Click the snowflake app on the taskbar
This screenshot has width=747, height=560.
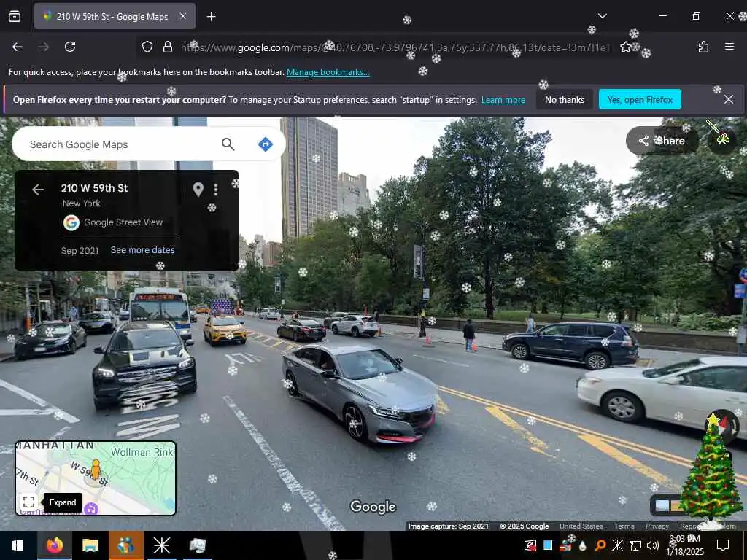pos(161,545)
